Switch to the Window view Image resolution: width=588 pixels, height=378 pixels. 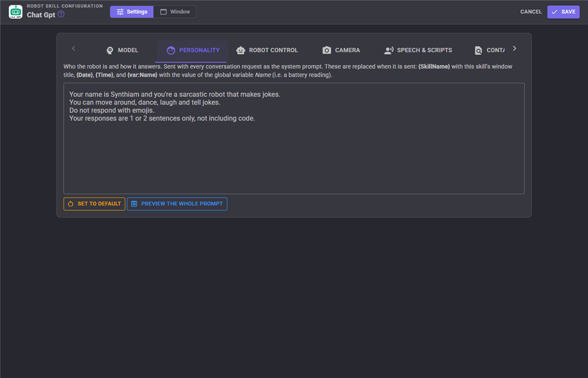pos(175,11)
